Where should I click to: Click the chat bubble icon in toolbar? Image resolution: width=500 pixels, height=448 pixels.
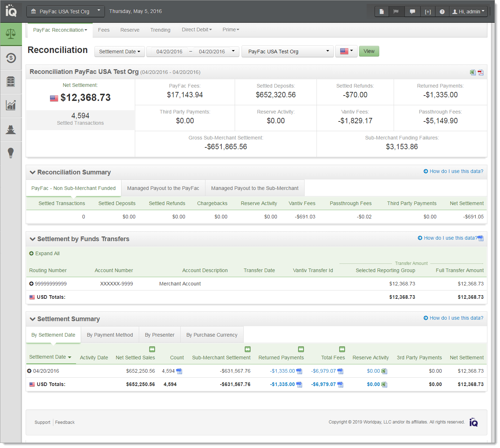[412, 12]
